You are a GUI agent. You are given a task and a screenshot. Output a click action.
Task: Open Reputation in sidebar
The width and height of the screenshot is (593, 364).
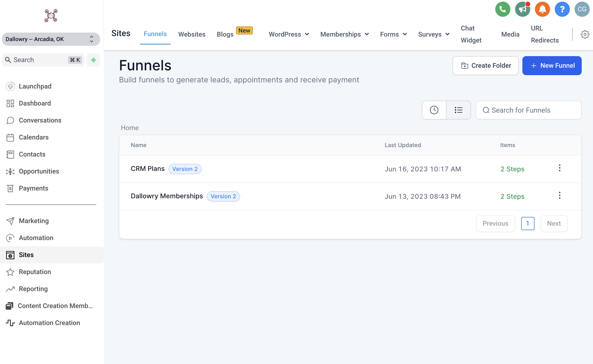pos(35,272)
